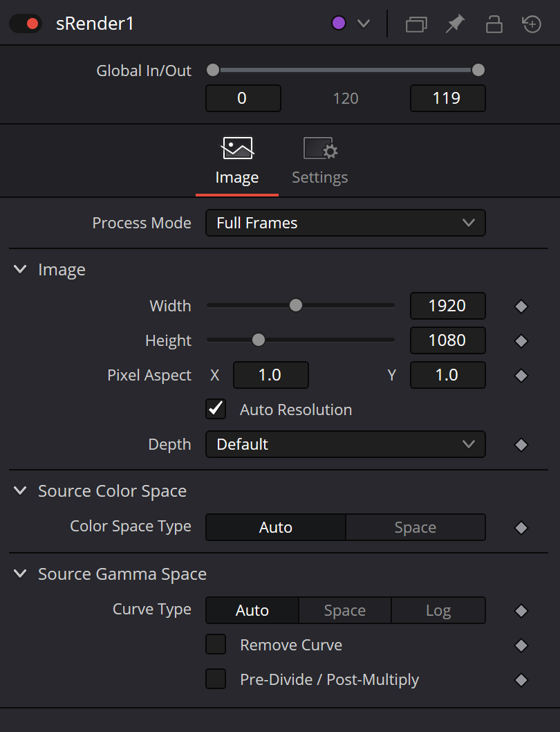Enable the Remove Curve checkbox
The image size is (560, 732).
point(216,644)
